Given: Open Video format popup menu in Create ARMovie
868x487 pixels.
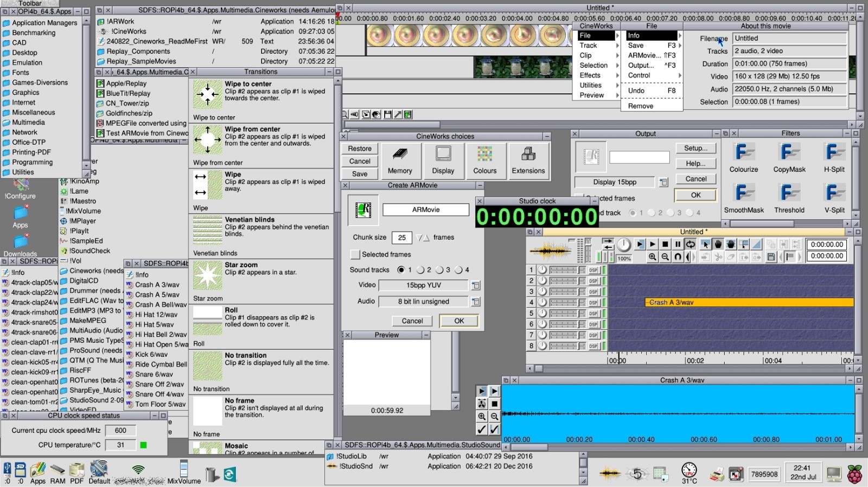Looking at the screenshot, I should [476, 285].
